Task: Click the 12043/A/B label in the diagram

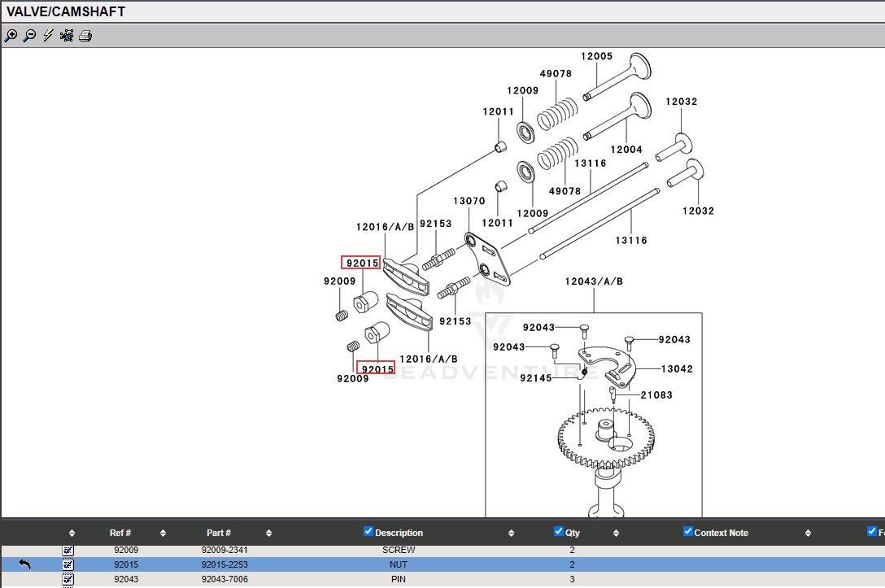Action: [594, 281]
